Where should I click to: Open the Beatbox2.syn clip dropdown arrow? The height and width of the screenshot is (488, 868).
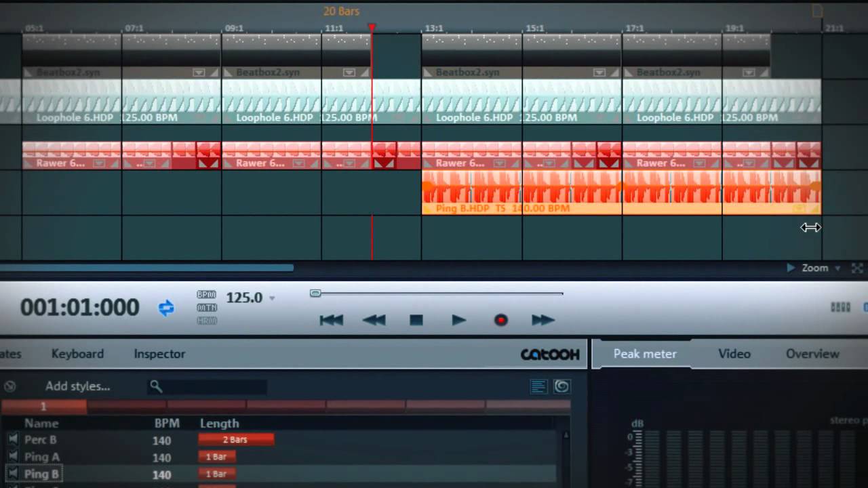tap(199, 72)
